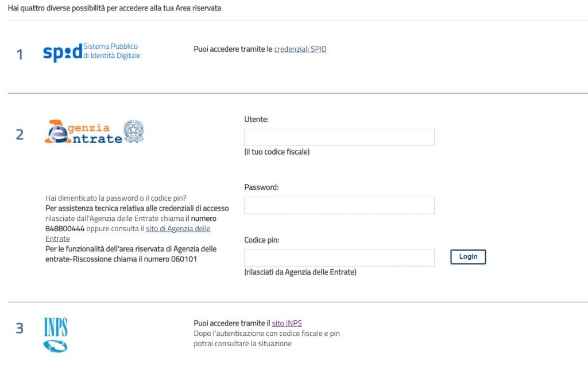This screenshot has height=368, width=588.
Task: Open the sito di Agenzia delle Entrate link
Action: (x=128, y=233)
